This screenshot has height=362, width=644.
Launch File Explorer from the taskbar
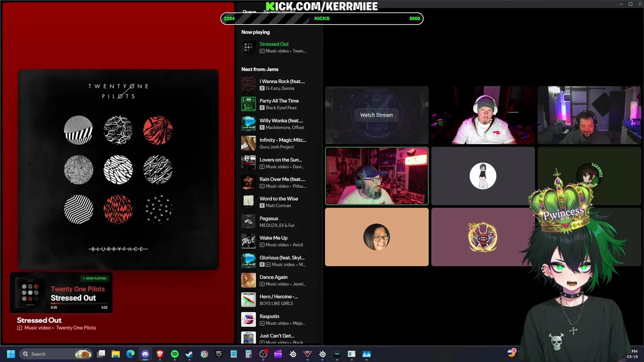116,354
